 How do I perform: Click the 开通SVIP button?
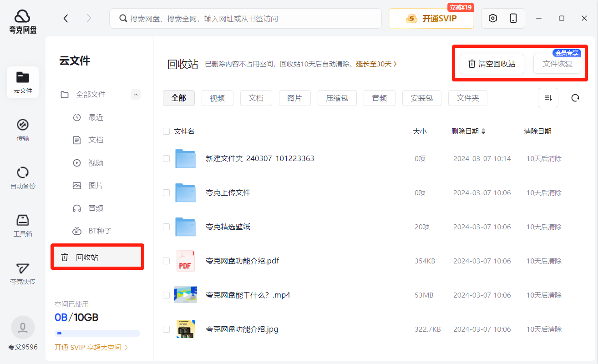[431, 19]
